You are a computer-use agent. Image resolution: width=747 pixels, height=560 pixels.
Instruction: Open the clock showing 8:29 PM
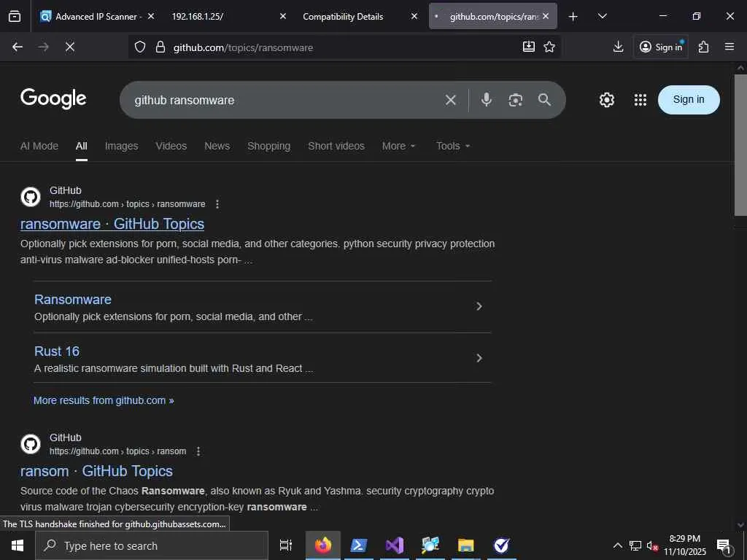pos(684,545)
